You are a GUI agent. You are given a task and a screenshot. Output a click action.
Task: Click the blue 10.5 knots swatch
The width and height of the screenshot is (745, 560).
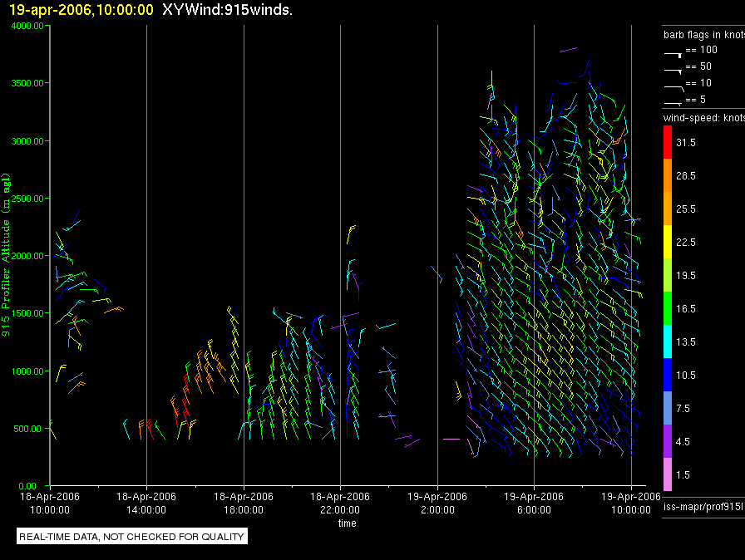(668, 375)
